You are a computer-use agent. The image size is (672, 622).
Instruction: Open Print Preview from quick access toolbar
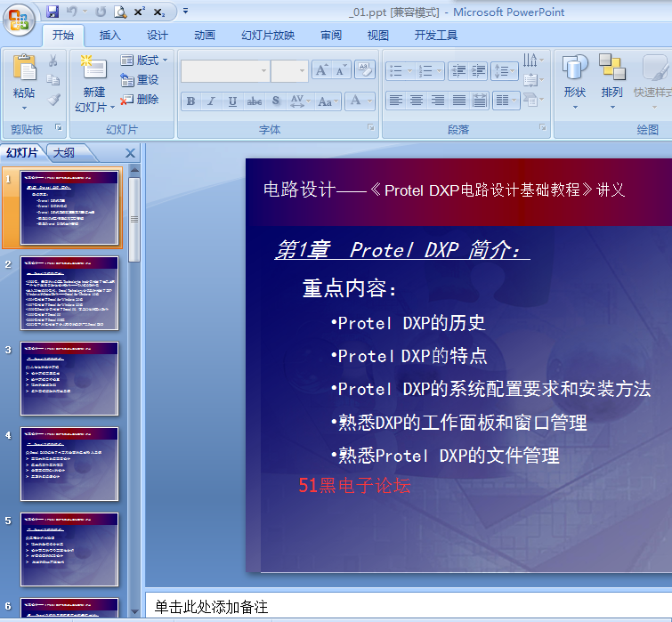tap(120, 12)
